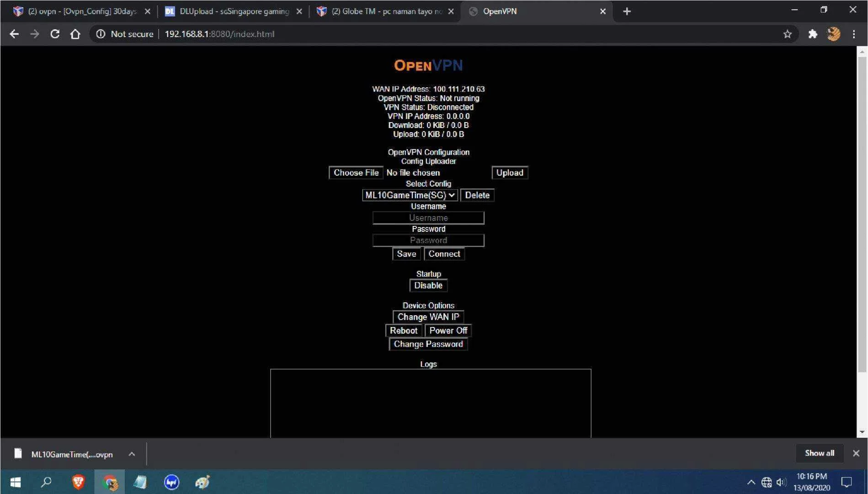
Task: Click Change WAN IP
Action: (428, 317)
